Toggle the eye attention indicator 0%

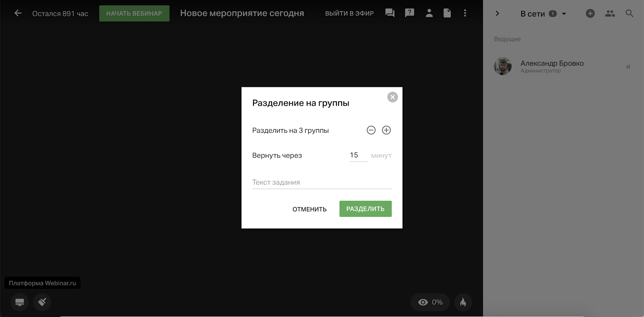[430, 302]
